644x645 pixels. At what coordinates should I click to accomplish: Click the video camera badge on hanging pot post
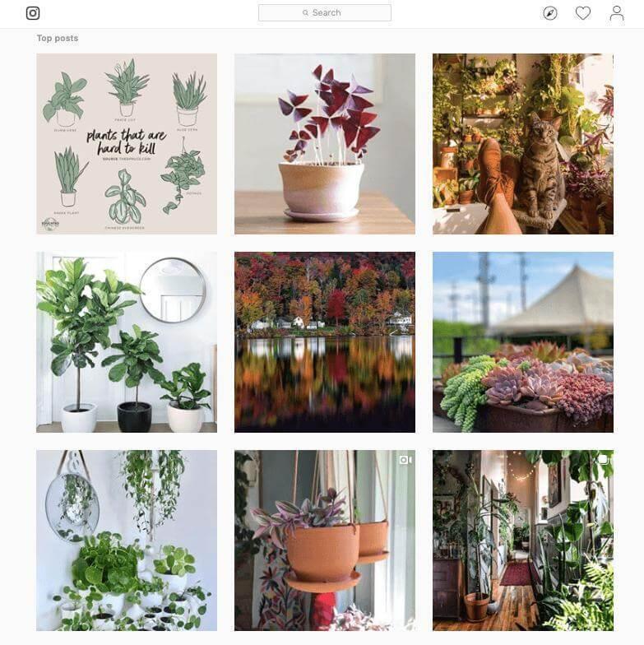tap(405, 460)
